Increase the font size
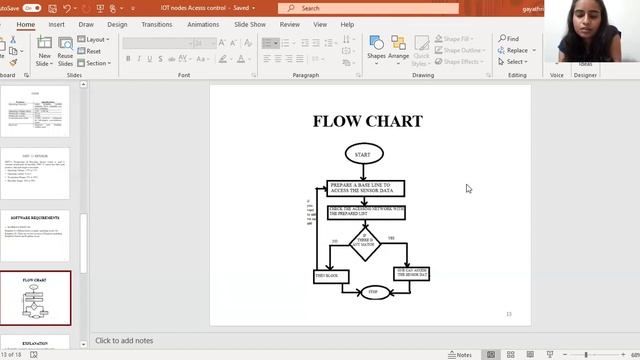Image resolution: width=640 pixels, height=360 pixels. (222, 43)
